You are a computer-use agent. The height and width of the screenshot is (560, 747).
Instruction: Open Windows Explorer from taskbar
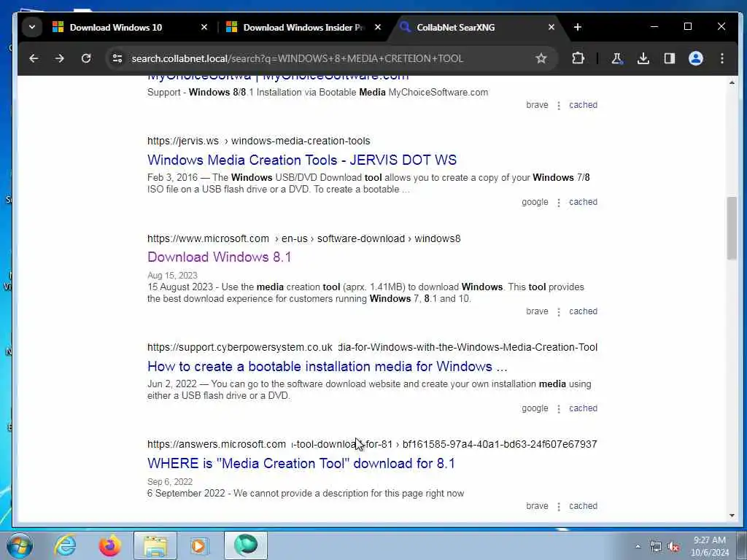point(155,545)
